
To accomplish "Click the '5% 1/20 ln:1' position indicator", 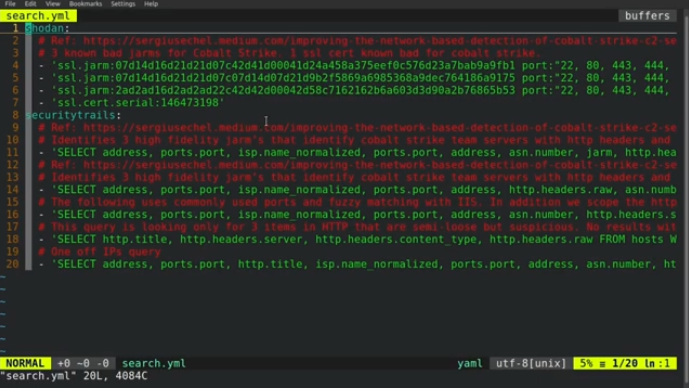I will pos(625,363).
